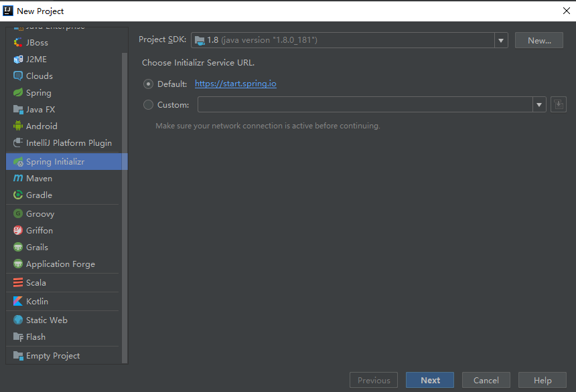576x392 pixels.
Task: Select Android in the list
Action: point(64,126)
